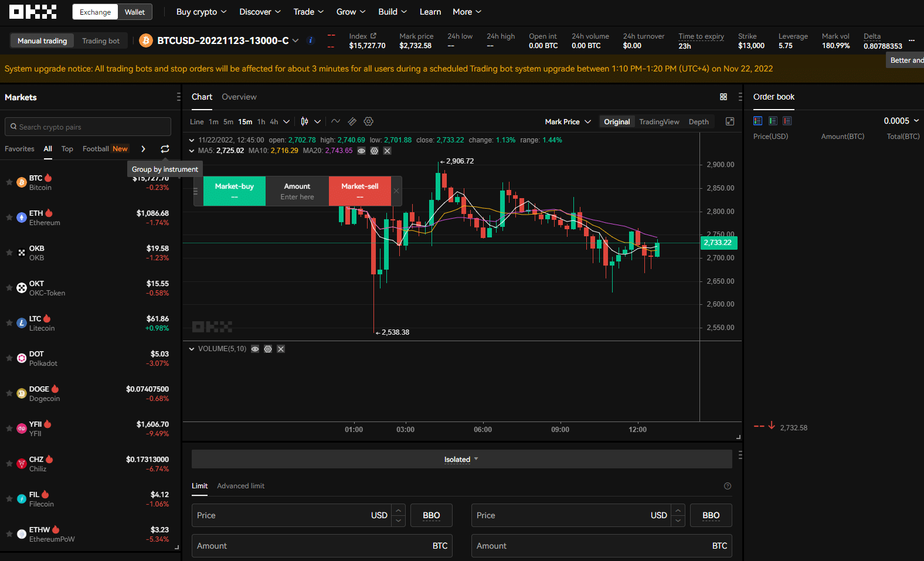Open the chart grid layout icon
924x561 pixels.
point(723,97)
